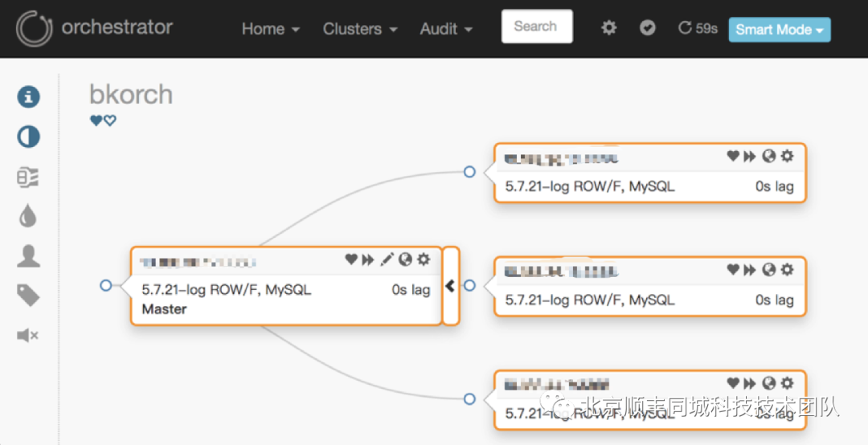This screenshot has width=868, height=445.
Task: Click fast-forward icon on the Master node
Action: (368, 259)
